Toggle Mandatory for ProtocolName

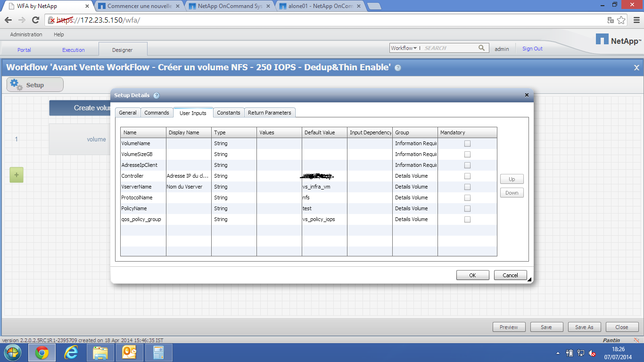pos(467,197)
